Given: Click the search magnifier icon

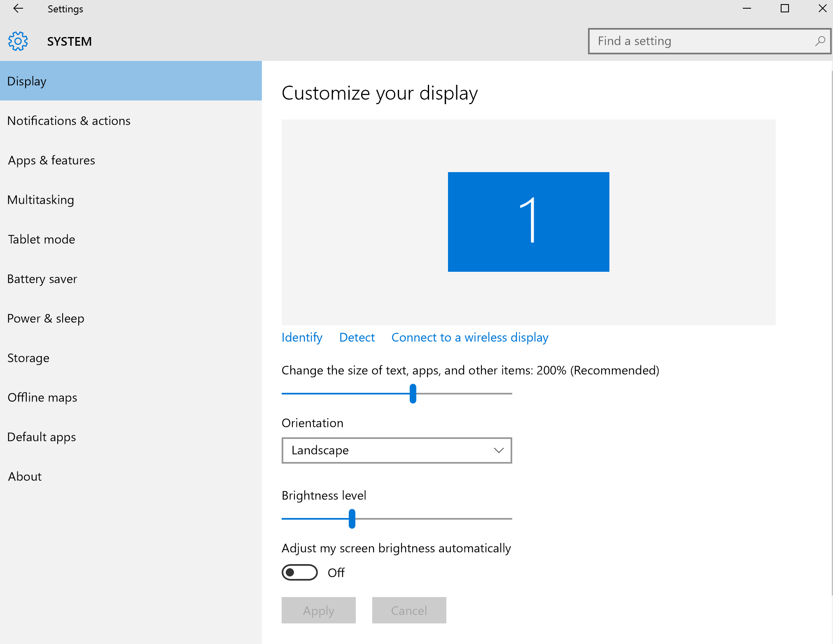Looking at the screenshot, I should pos(820,41).
